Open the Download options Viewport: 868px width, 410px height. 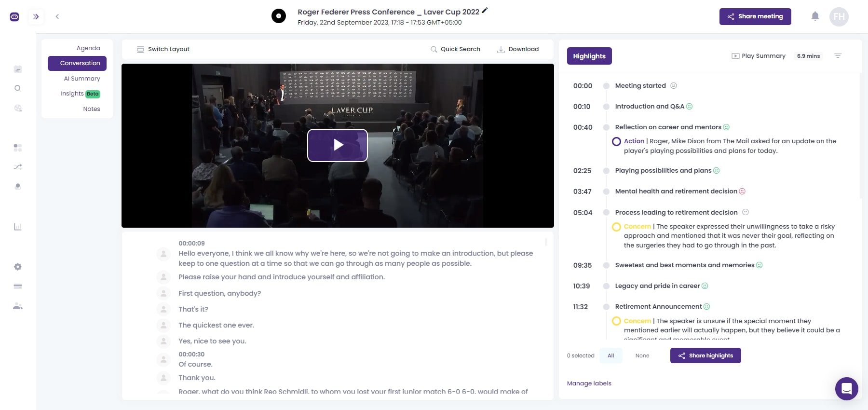518,49
